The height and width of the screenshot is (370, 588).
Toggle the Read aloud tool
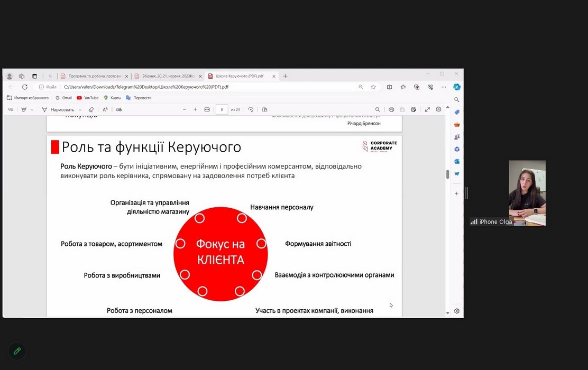[105, 109]
